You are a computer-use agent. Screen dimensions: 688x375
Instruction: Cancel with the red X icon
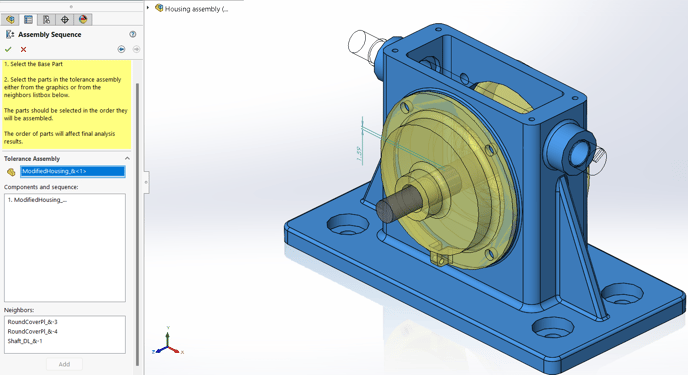[x=23, y=49]
